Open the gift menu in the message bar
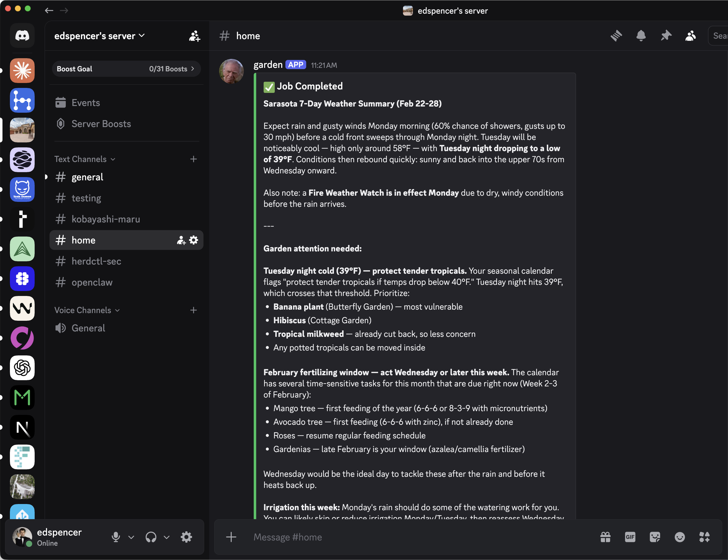The width and height of the screenshot is (728, 560). (605, 537)
